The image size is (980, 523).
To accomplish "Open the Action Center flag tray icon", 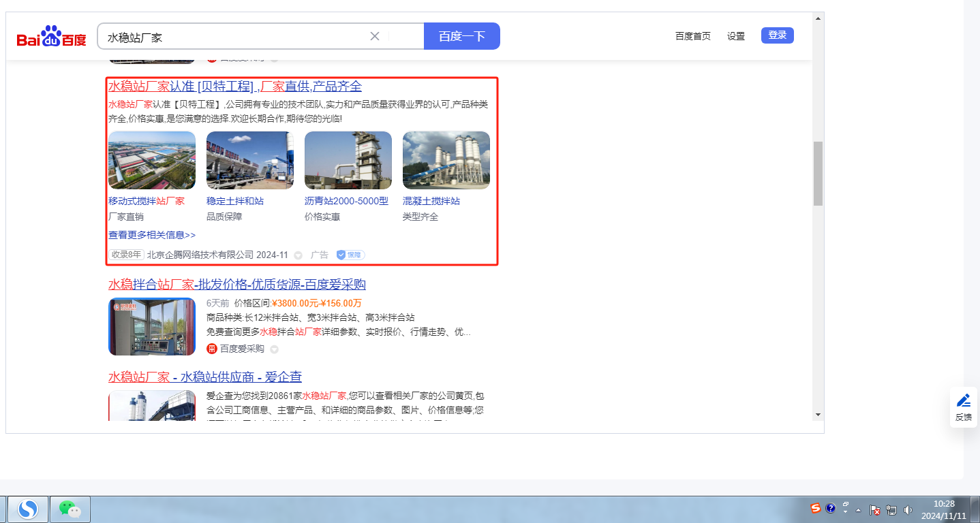I will 875,509.
